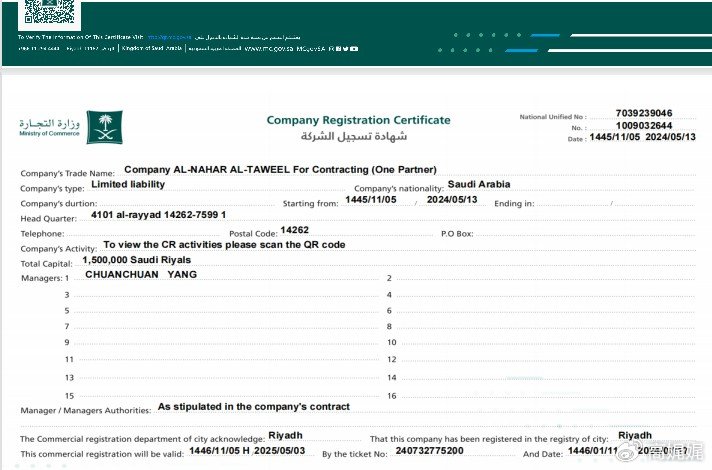712x470 pixels.
Task: Click the Starting from Gregorian date 2024/05/13
Action: (452, 199)
